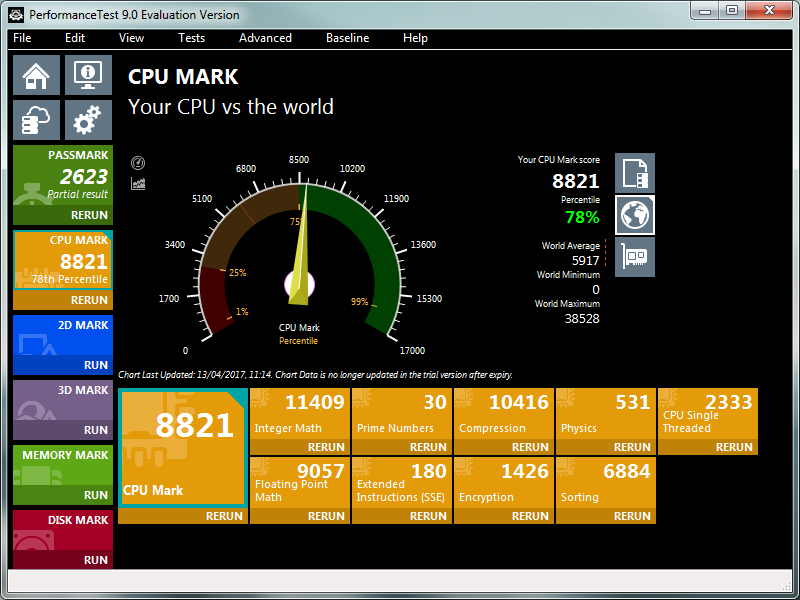Open the Home dashboard icon
Viewport: 800px width, 600px height.
(36, 75)
